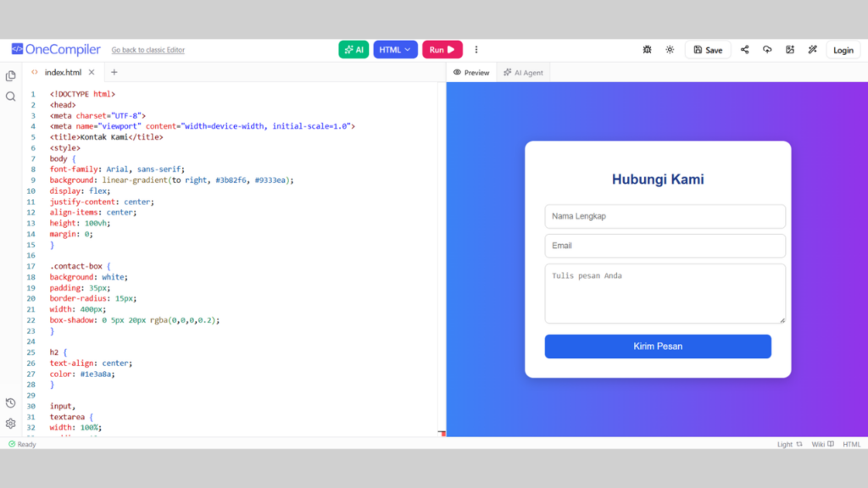Click the Kirim Pesan button
868x488 pixels.
658,347
